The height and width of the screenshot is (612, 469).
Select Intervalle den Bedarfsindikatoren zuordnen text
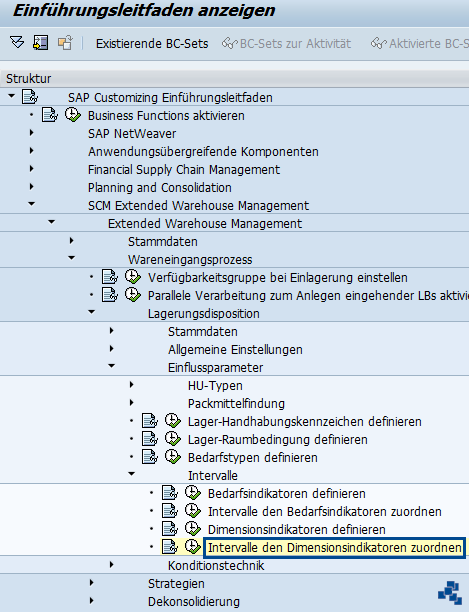(325, 511)
